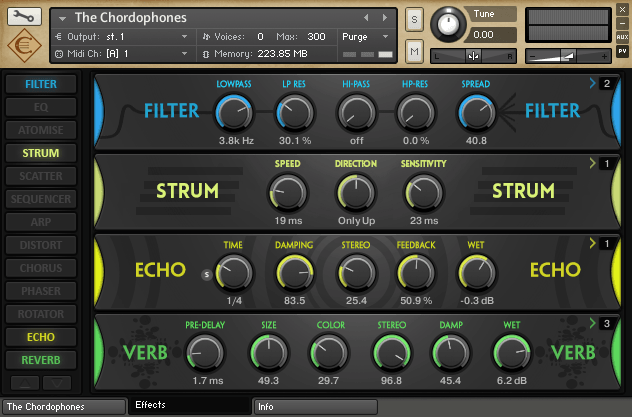The width and height of the screenshot is (632, 417).
Task: Solo the instrument with S button
Action: 414,19
